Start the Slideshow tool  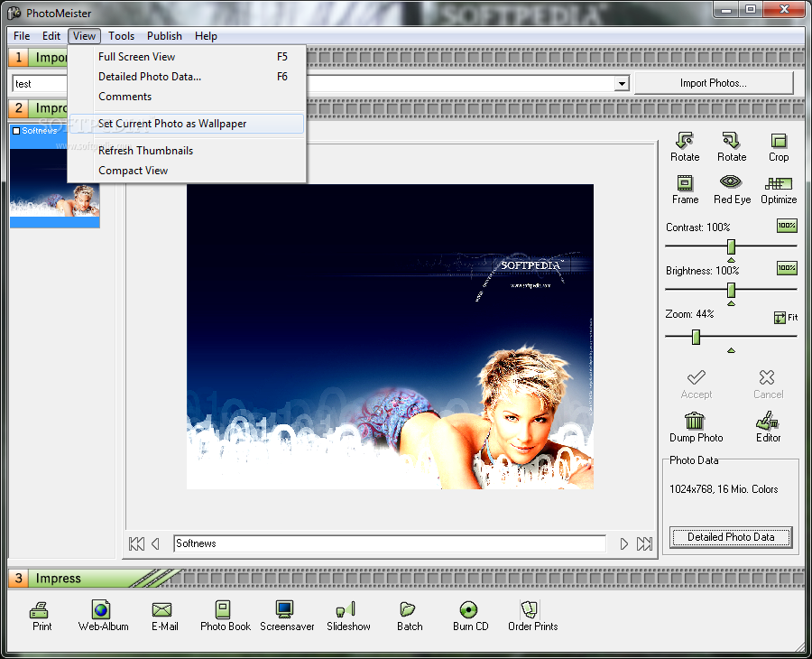346,609
